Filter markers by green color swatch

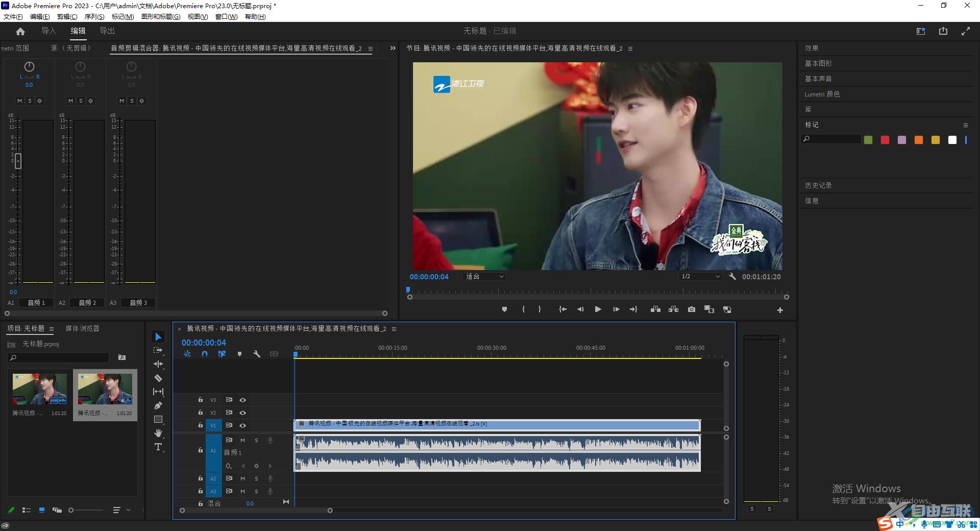[868, 140]
